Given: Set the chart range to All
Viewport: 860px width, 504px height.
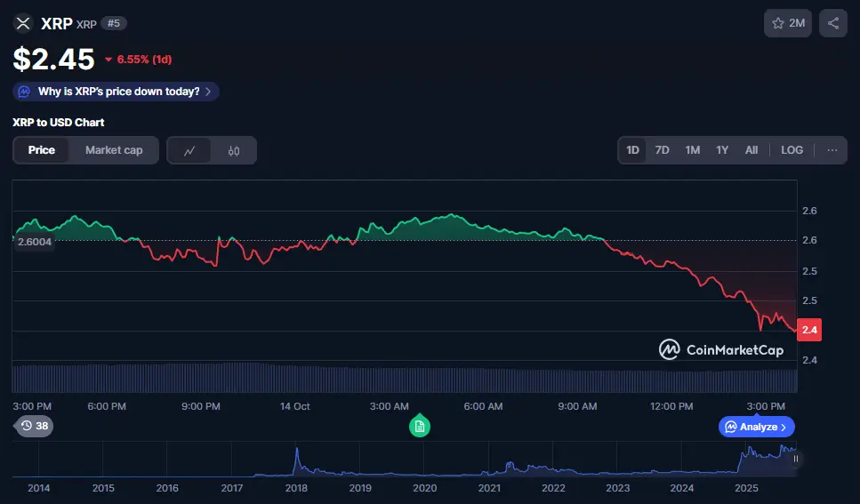Looking at the screenshot, I should click(x=751, y=150).
